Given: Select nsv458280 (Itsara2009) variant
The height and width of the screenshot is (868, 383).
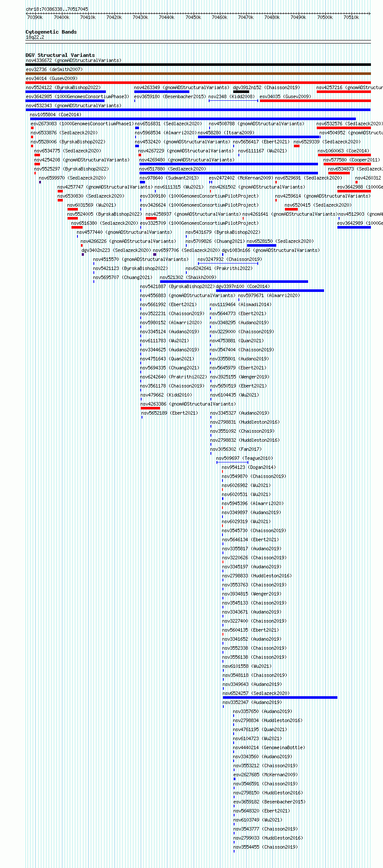Looking at the screenshot, I should 226,133.
